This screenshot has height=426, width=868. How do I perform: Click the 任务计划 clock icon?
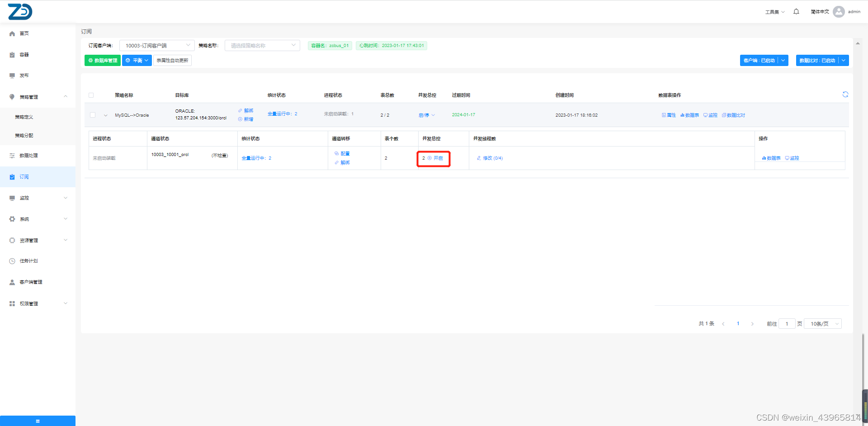tap(12, 261)
